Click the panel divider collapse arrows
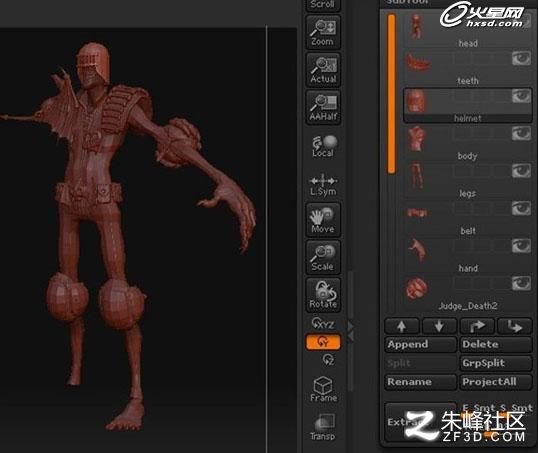Image resolution: width=538 pixels, height=453 pixels. pos(350,332)
